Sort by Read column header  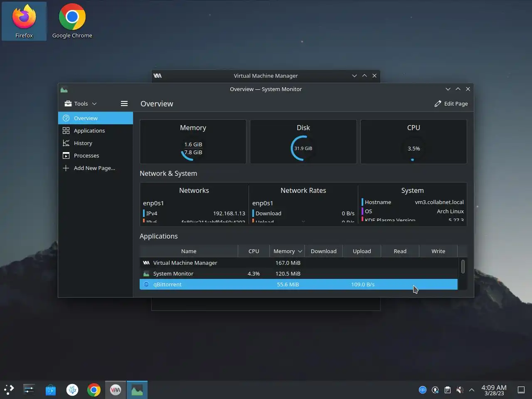pyautogui.click(x=400, y=251)
